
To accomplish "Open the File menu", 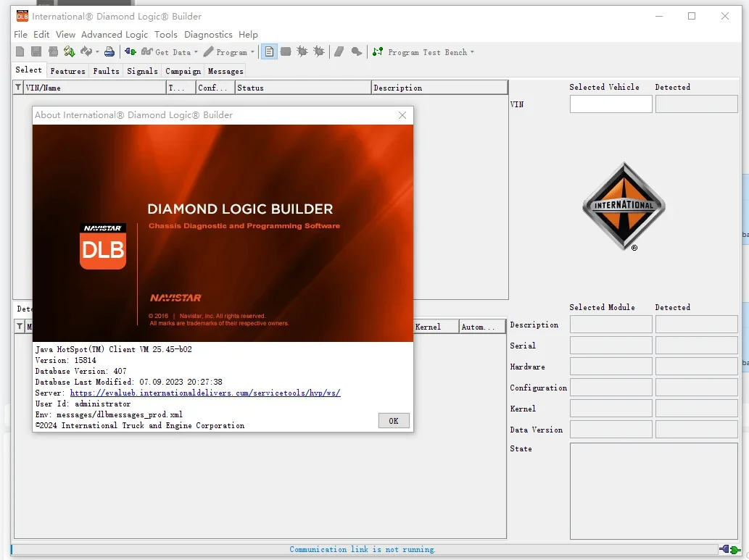I will (x=20, y=34).
